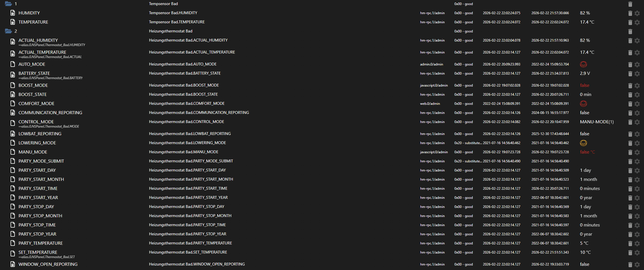Viewport: 644px width, 270px height.
Task: Collapse folder 1 Tempsensor Bad
Action: [8, 4]
